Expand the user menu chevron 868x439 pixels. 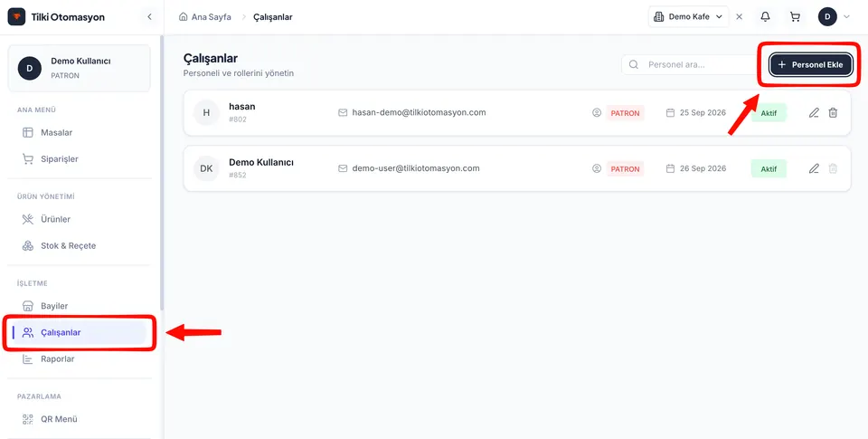click(x=846, y=16)
